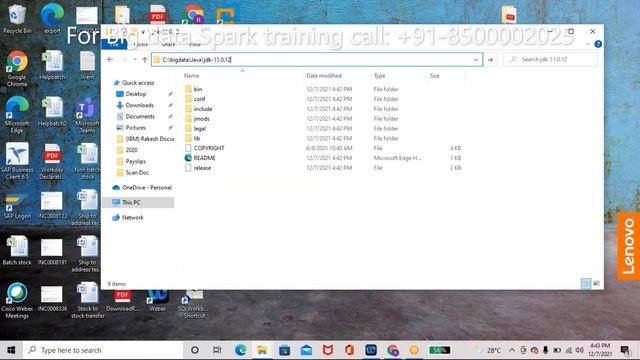Show hidden system tray icons chevron
Image resolution: width=640 pixels, height=360 pixels.
tap(512, 350)
